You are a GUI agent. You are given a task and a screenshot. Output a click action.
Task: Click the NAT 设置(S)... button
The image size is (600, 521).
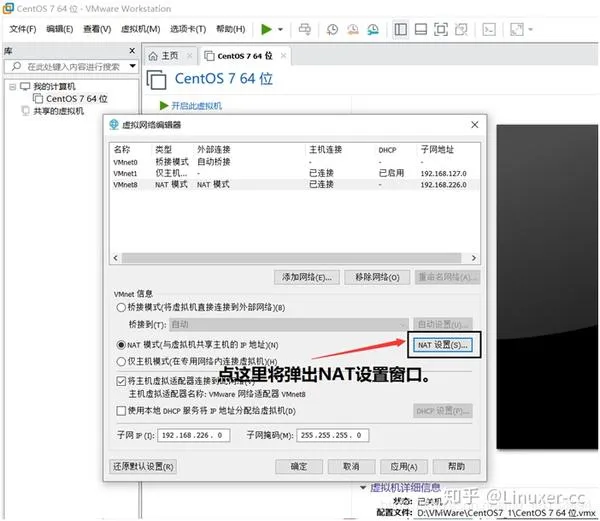[443, 345]
